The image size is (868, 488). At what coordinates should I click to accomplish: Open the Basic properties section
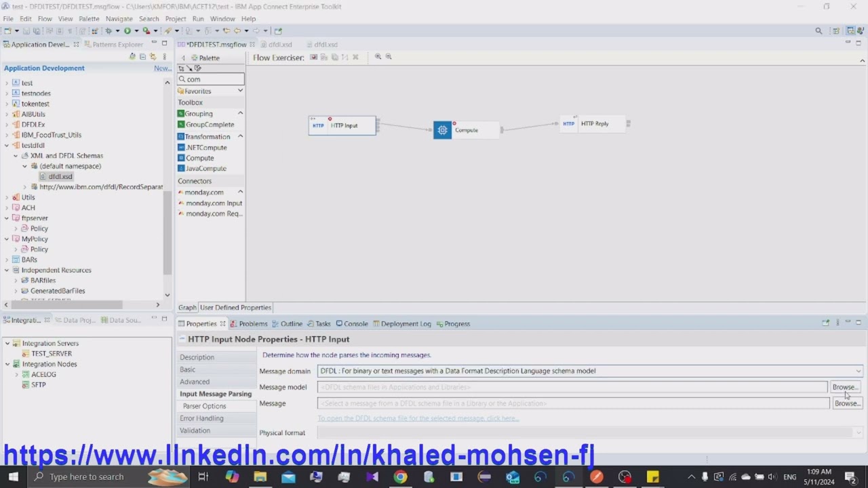(187, 369)
